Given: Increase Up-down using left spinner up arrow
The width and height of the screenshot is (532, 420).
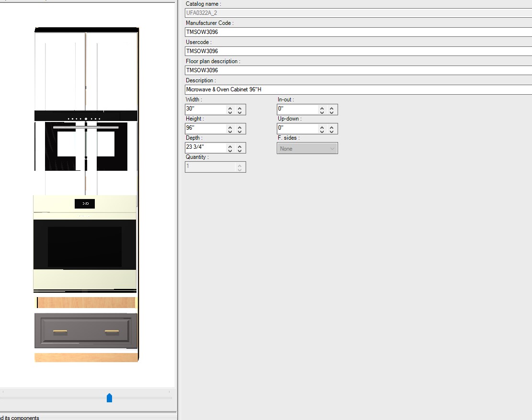Looking at the screenshot, I should click(322, 127).
